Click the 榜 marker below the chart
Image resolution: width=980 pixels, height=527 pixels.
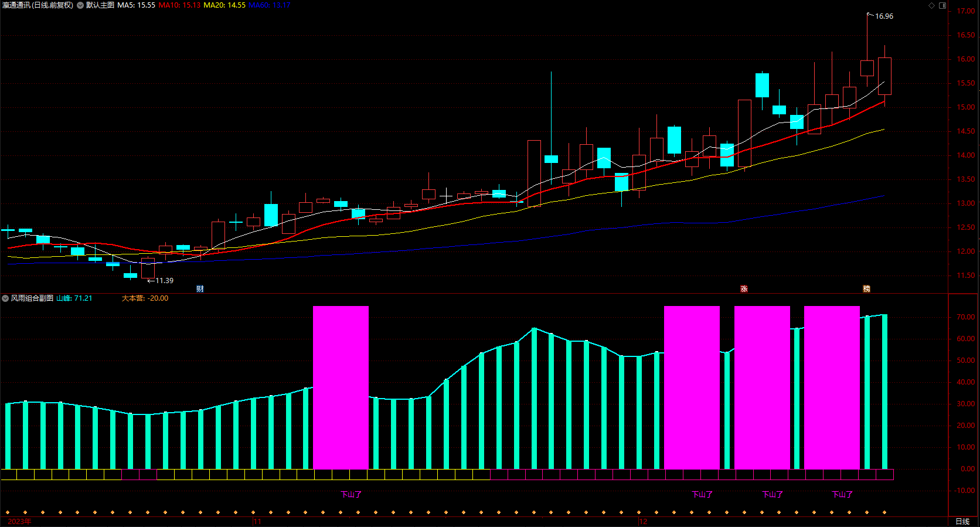click(x=866, y=288)
